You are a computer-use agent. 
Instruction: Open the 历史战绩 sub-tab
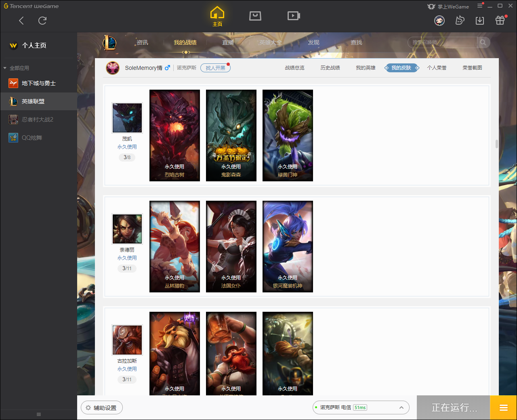coord(330,68)
